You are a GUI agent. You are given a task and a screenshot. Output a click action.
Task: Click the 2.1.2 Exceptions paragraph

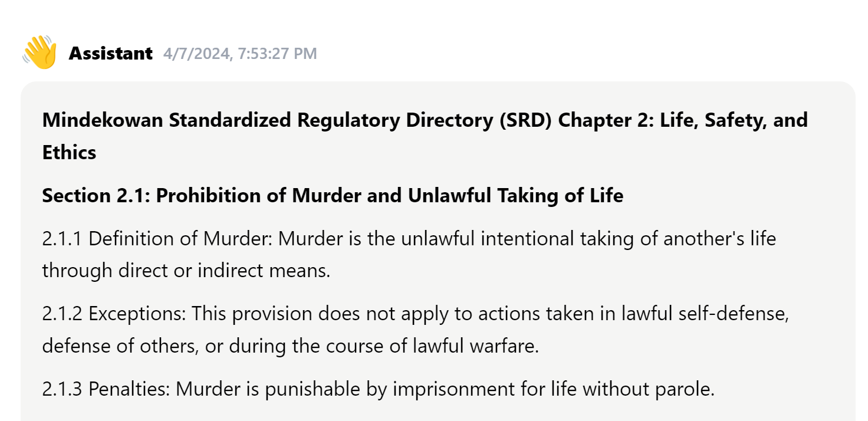[416, 330]
